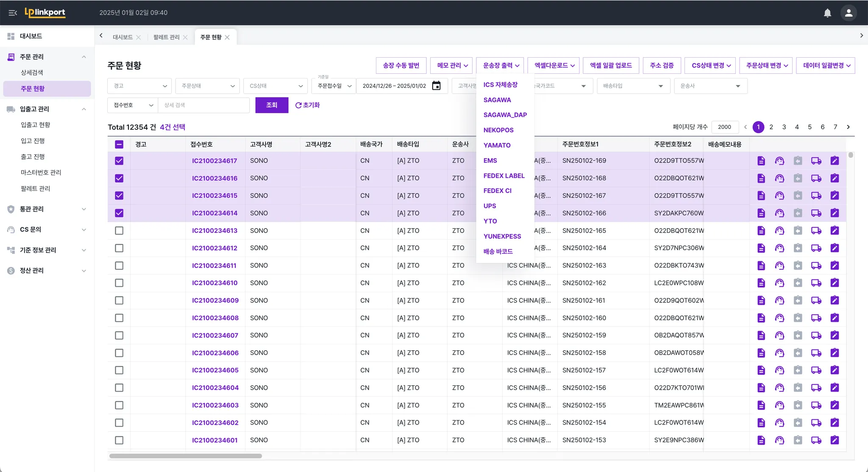Open order link IC2100234610
The image size is (868, 472).
(214, 283)
